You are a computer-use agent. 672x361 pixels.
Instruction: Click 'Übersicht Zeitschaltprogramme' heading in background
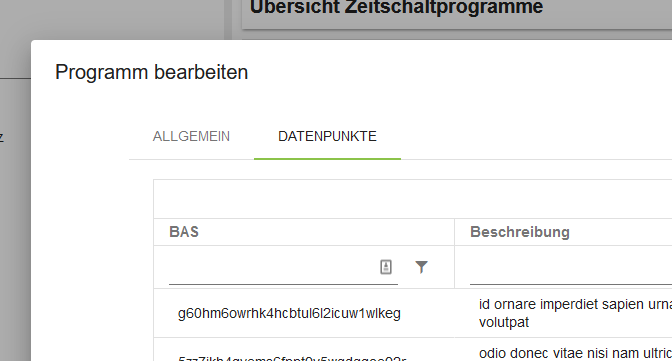(x=396, y=7)
